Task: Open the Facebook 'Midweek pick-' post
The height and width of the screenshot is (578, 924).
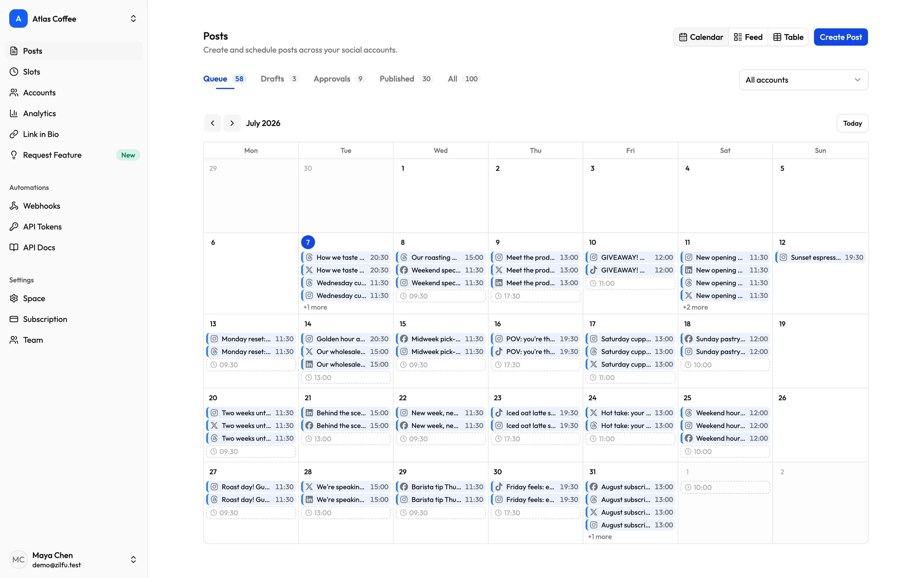Action: [x=441, y=339]
